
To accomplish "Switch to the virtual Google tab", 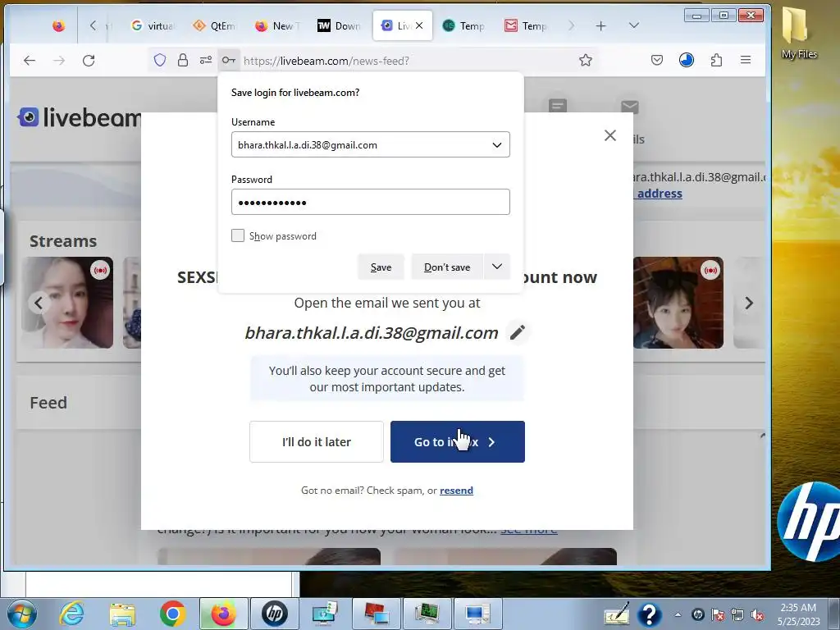I will click(153, 25).
